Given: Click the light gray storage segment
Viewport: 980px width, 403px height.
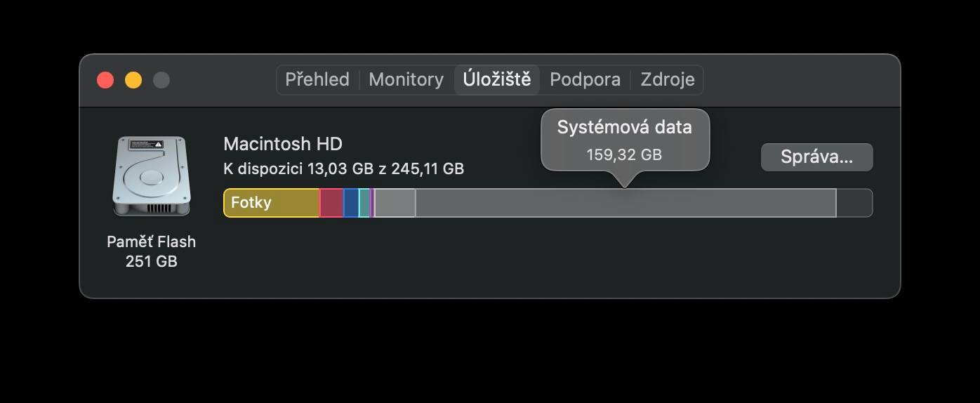Looking at the screenshot, I should click(x=395, y=203).
